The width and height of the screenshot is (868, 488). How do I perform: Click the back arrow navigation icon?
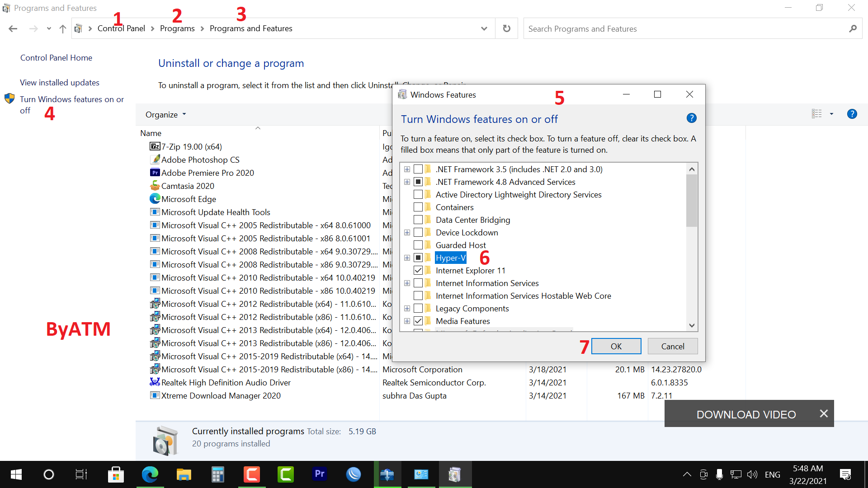click(x=13, y=29)
